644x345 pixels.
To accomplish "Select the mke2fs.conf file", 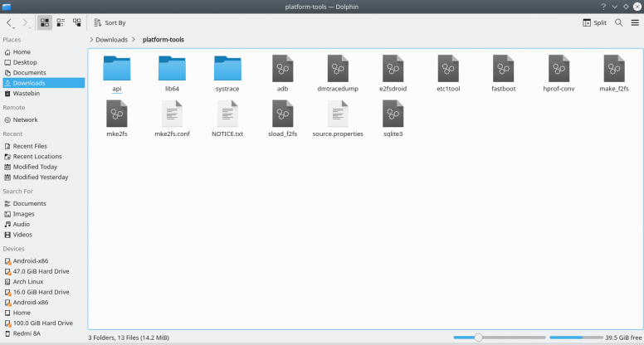I will pyautogui.click(x=172, y=119).
